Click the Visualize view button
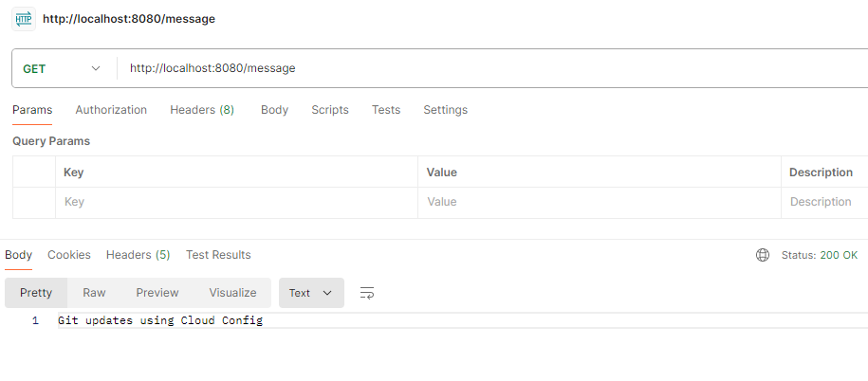The height and width of the screenshot is (381, 868). point(232,293)
